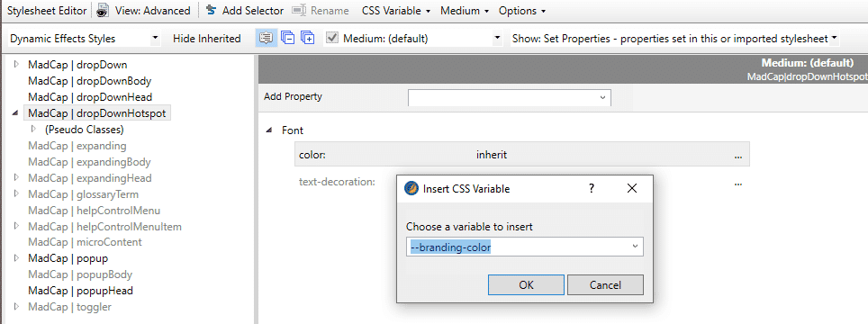868x324 pixels.
Task: Expand the MadCap | popup tree node
Action: (x=16, y=257)
